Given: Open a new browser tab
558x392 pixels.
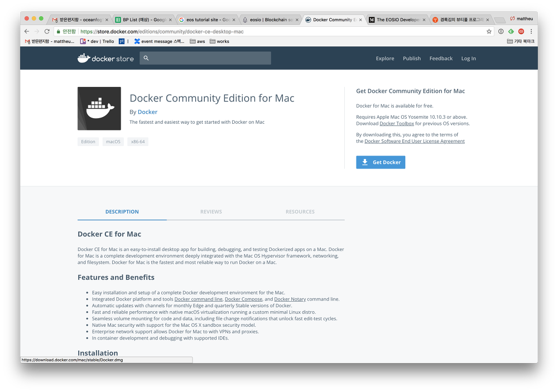Looking at the screenshot, I should 499,20.
